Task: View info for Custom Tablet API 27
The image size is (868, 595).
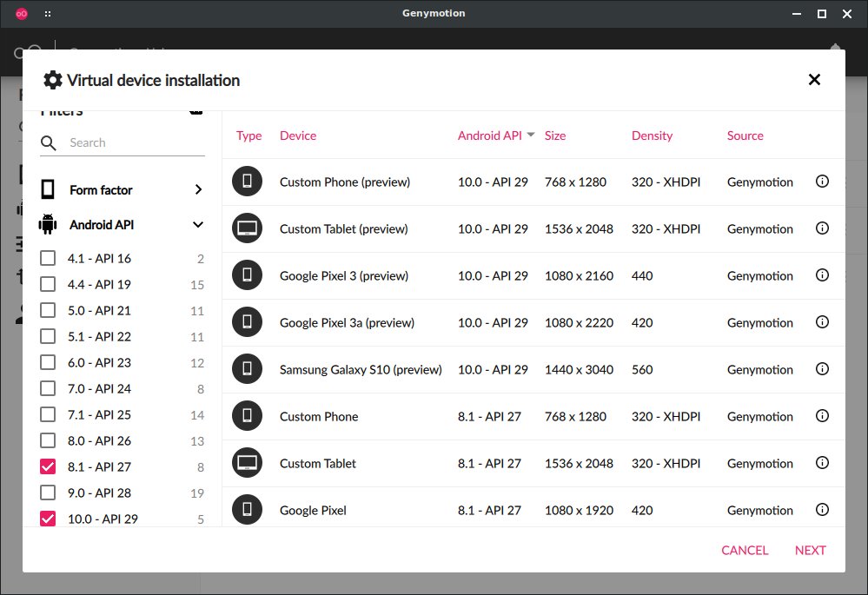Action: pos(822,463)
